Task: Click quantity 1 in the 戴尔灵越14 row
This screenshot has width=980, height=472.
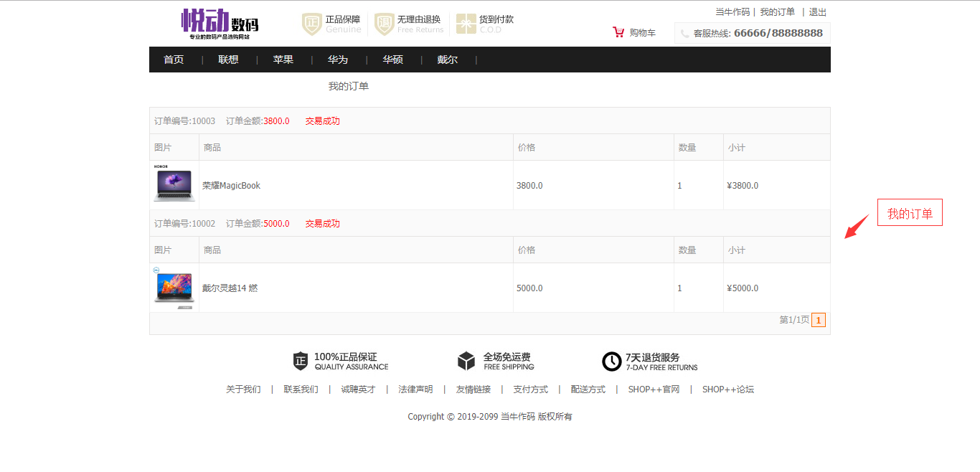Action: [x=680, y=288]
